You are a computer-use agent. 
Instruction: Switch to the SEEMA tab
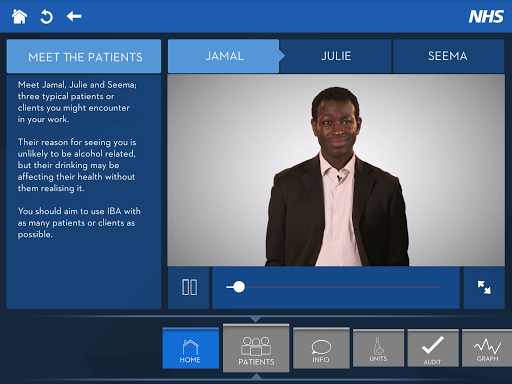pos(448,56)
